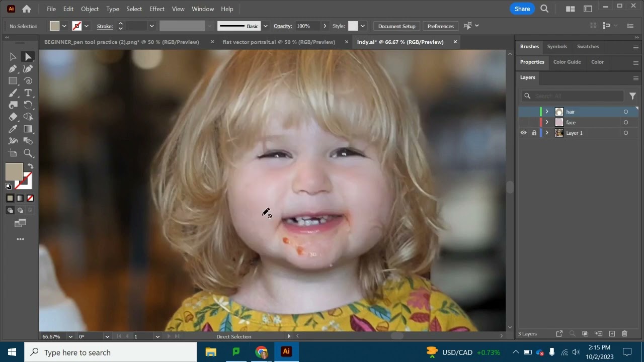Click the Stroke label link
644x362 pixels.
105,26
